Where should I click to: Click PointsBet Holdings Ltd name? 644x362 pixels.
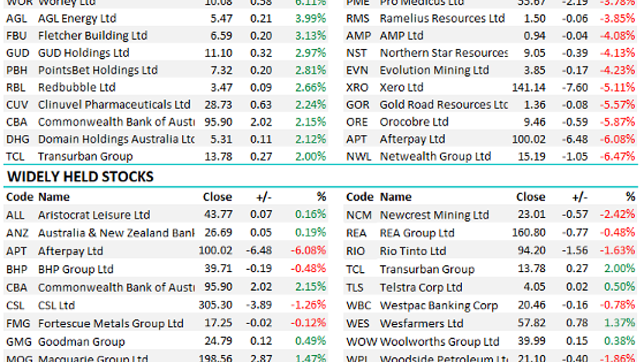coord(98,70)
